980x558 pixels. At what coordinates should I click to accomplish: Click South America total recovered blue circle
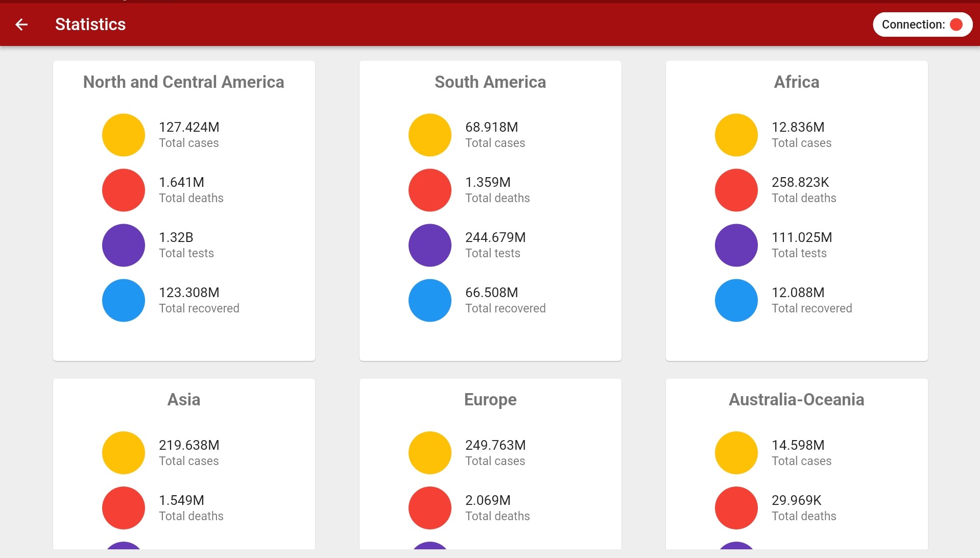[x=430, y=300]
